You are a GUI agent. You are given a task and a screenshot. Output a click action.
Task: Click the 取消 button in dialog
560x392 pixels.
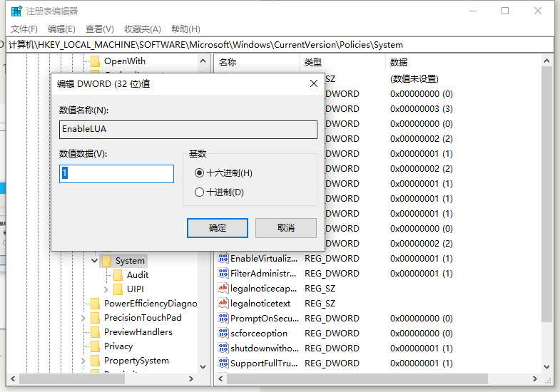click(285, 228)
